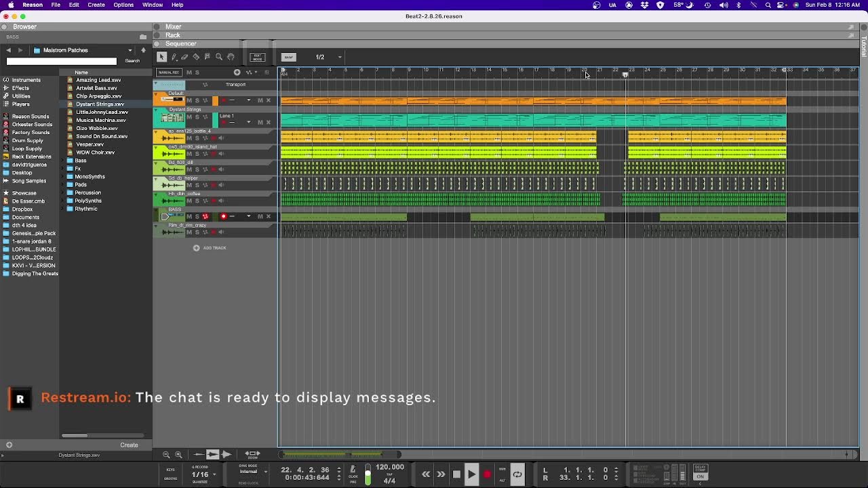Toggle the Snap button

[289, 57]
